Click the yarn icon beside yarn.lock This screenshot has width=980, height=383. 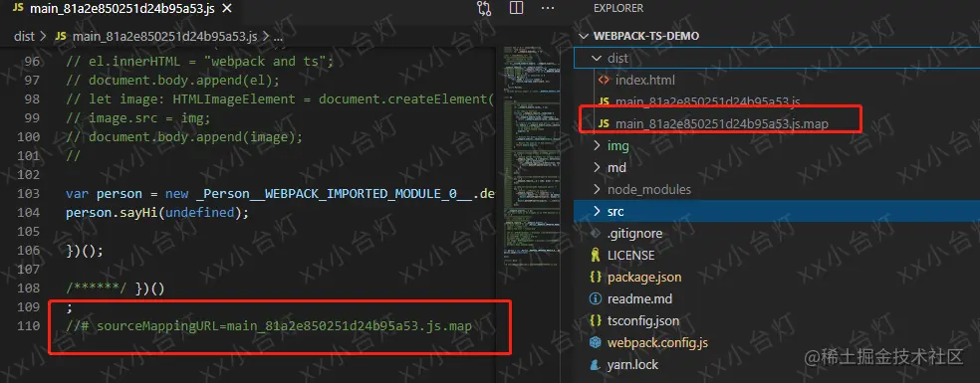click(x=596, y=364)
